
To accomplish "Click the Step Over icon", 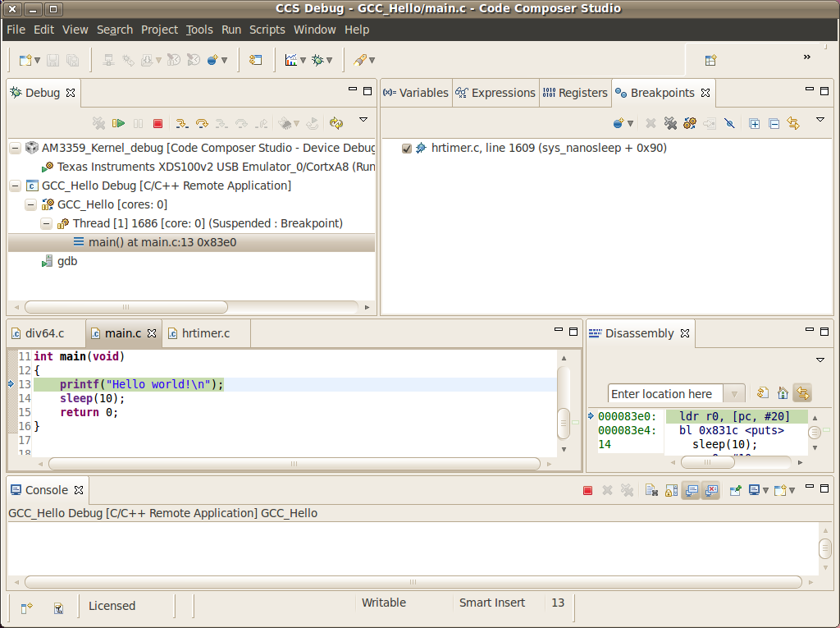I will coord(202,123).
